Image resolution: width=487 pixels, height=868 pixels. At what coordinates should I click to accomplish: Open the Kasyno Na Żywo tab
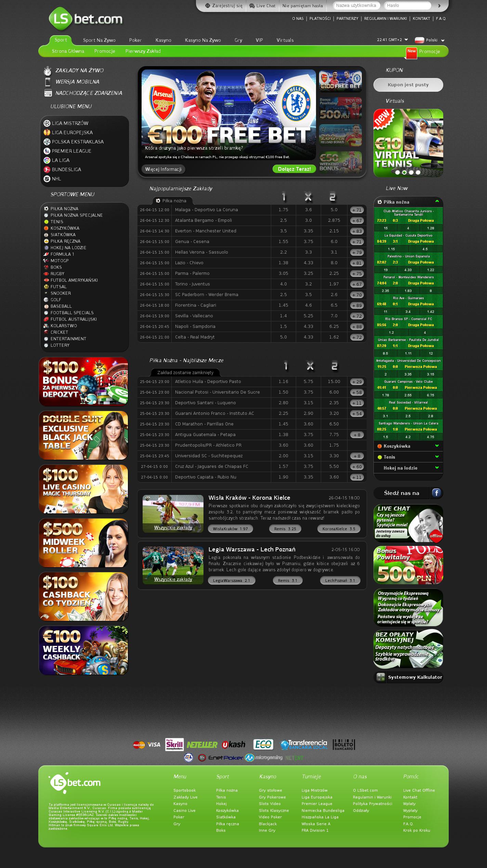click(x=203, y=40)
